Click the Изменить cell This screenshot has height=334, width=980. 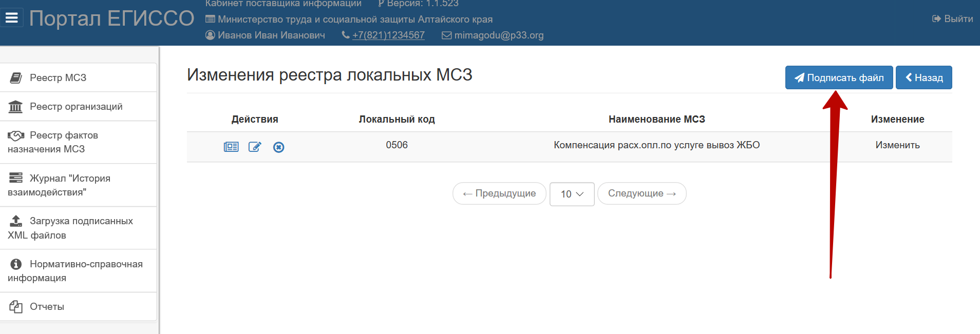(897, 145)
